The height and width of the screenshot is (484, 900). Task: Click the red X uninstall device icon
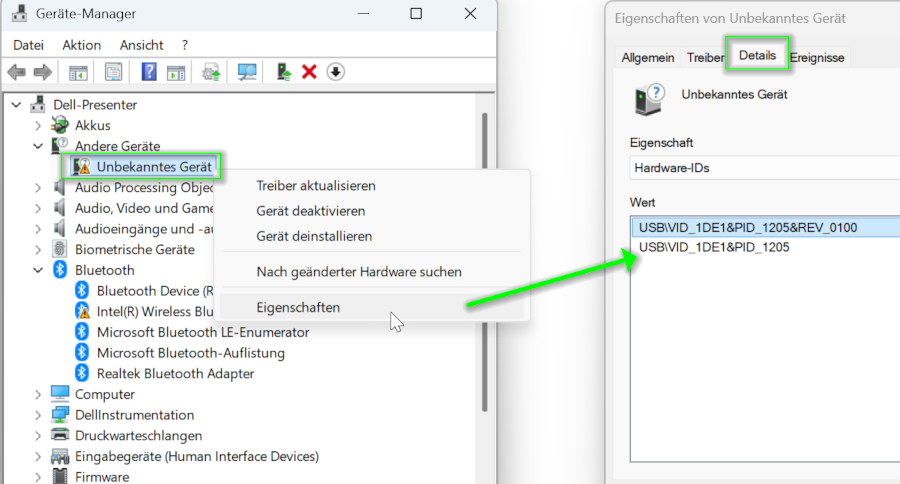[x=309, y=72]
